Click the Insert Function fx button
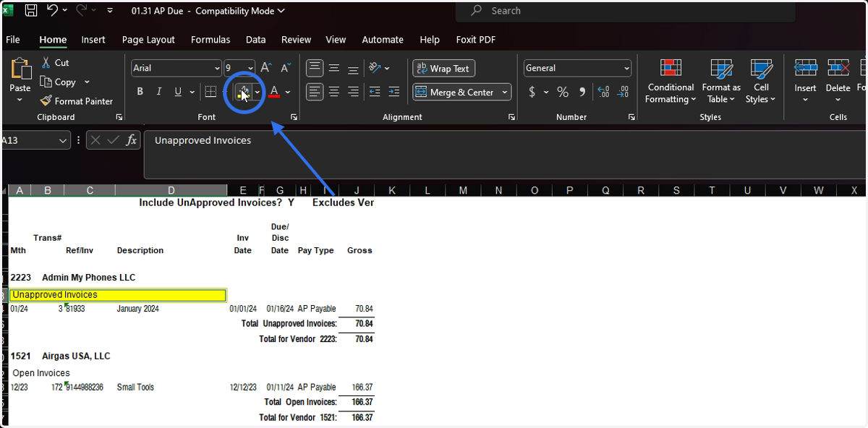The width and height of the screenshot is (868, 428). [x=131, y=140]
